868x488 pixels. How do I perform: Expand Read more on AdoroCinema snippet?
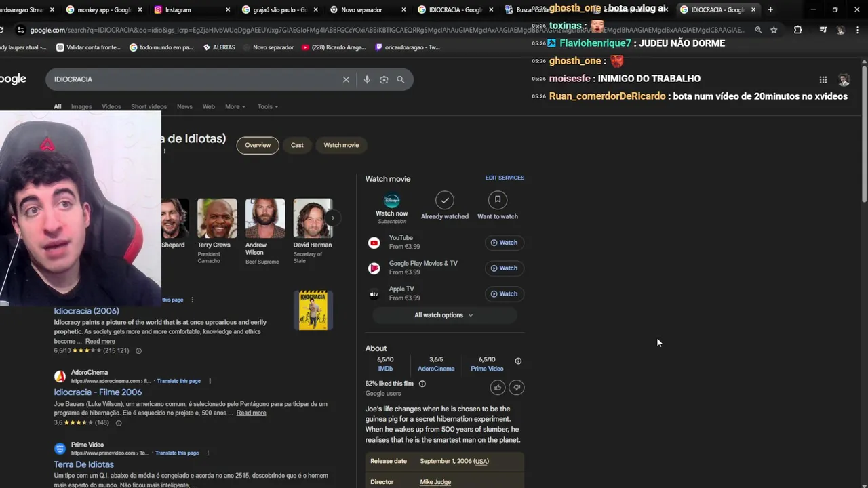[251, 413]
